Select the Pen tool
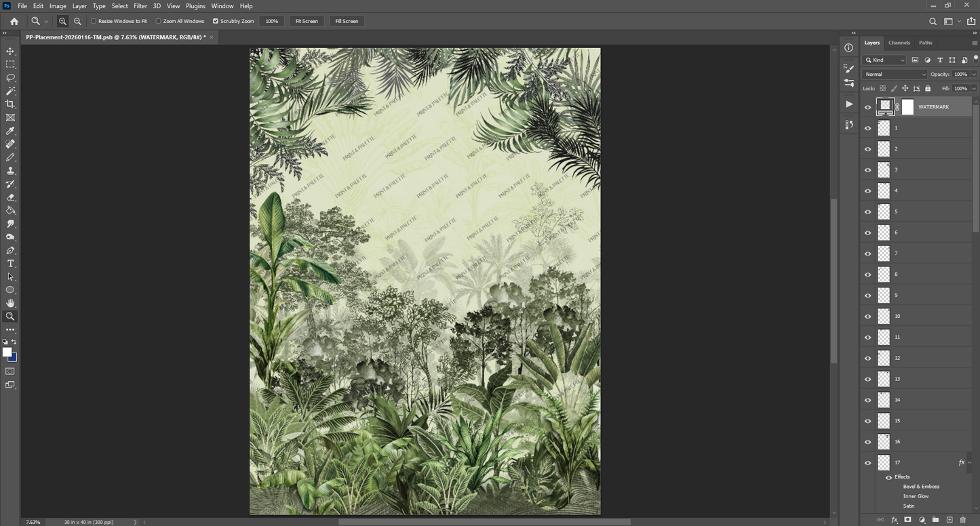 click(x=10, y=250)
